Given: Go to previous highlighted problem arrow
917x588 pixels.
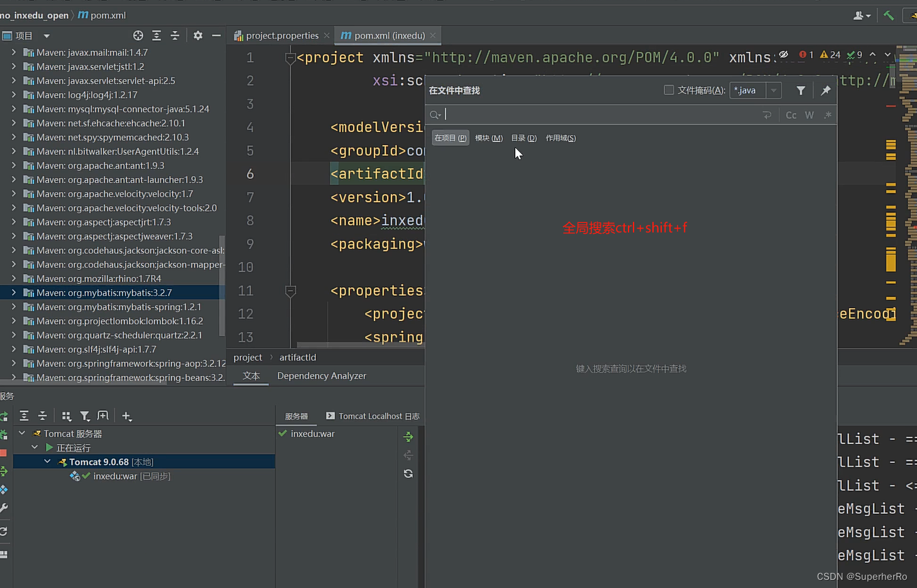Looking at the screenshot, I should (872, 55).
